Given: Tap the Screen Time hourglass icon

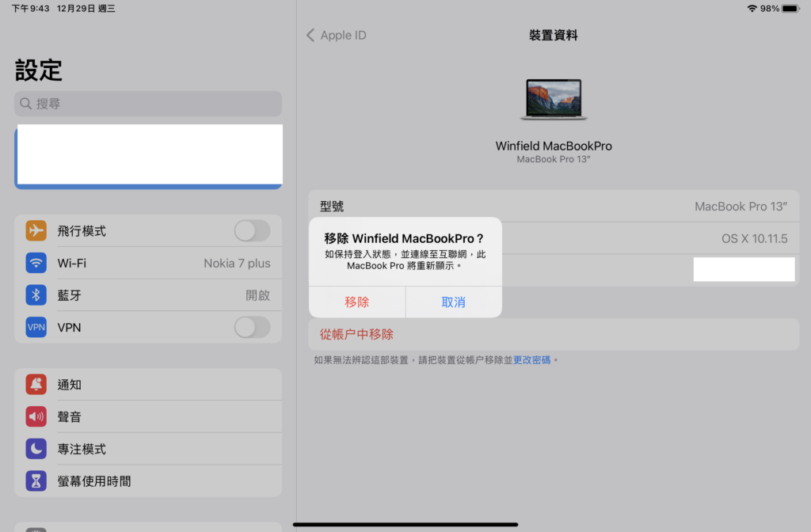Looking at the screenshot, I should click(36, 481).
